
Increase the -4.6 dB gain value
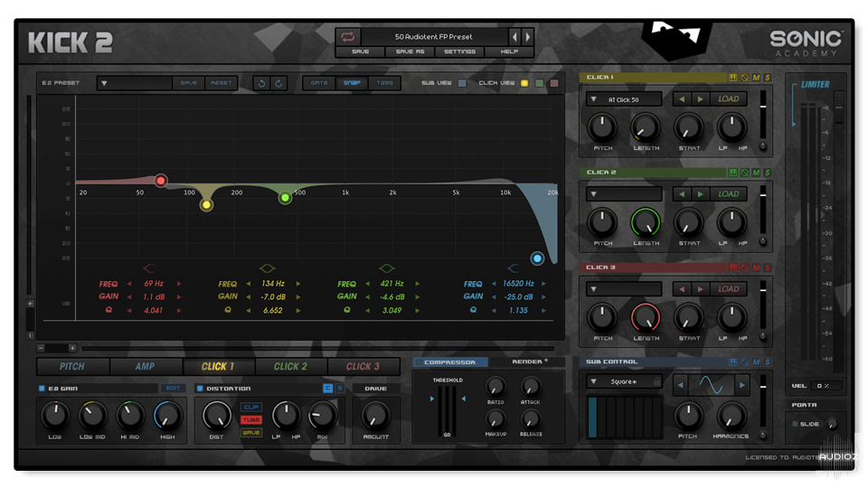point(418,297)
